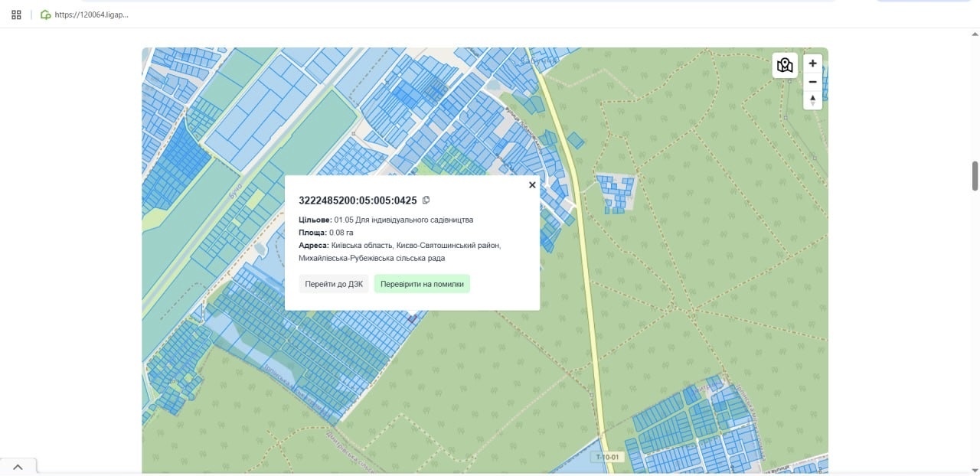
Task: Click the 'Цільове: 01.05' purpose text
Action: pyautogui.click(x=386, y=220)
